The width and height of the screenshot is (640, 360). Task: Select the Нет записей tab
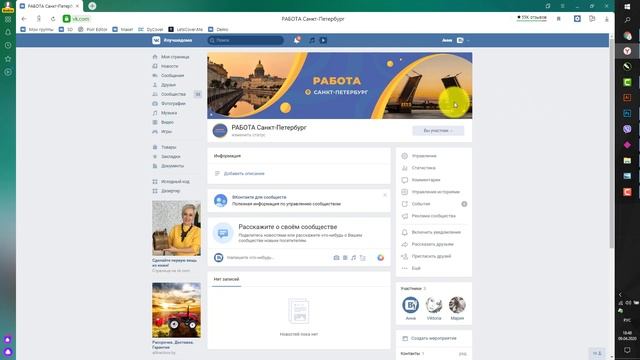click(x=227, y=279)
